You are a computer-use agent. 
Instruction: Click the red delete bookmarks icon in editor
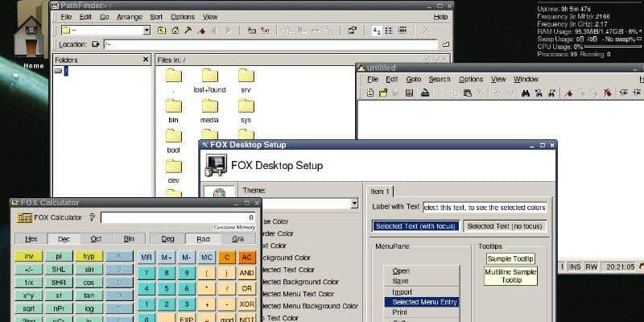pyautogui.click(x=608, y=93)
